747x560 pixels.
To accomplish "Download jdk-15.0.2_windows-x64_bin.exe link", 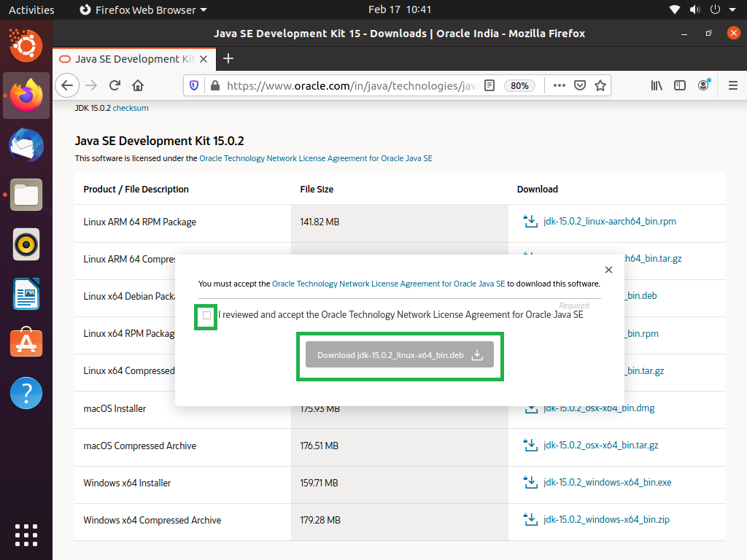I will click(608, 483).
